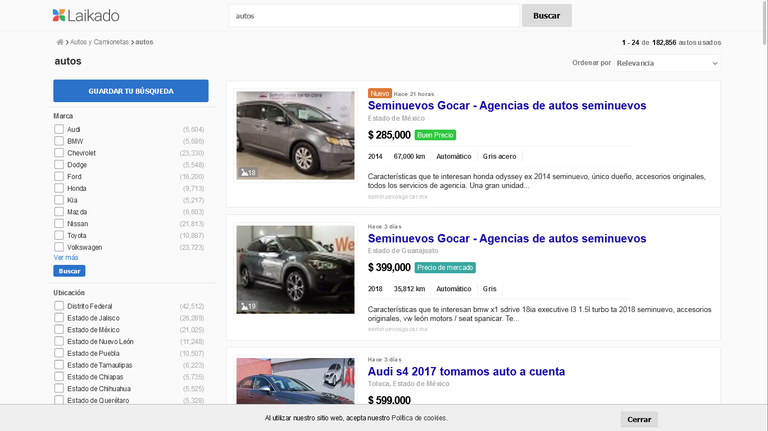Viewport: 768px width, 431px height.
Task: Click the bmw x1 sdrive description text
Action: 539,314
